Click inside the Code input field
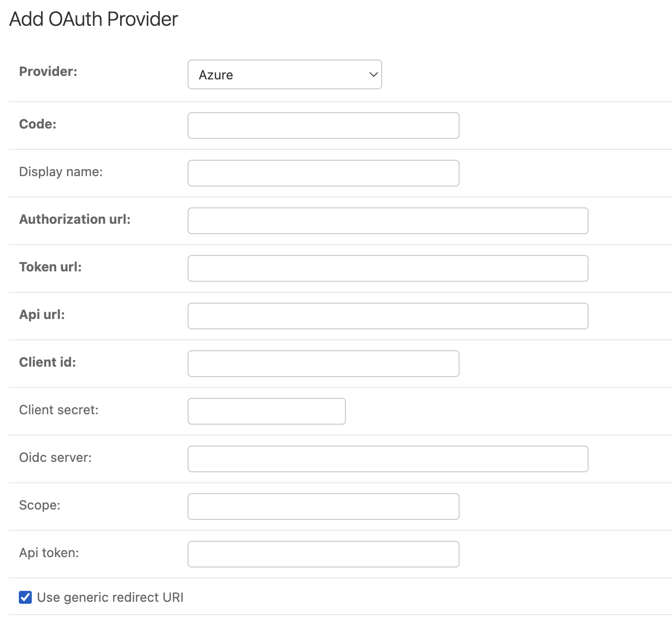The width and height of the screenshot is (672, 638). point(323,126)
